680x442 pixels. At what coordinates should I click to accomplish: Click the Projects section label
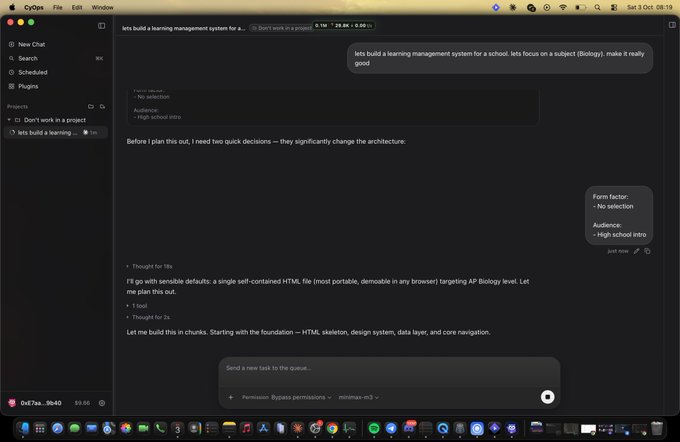(17, 106)
